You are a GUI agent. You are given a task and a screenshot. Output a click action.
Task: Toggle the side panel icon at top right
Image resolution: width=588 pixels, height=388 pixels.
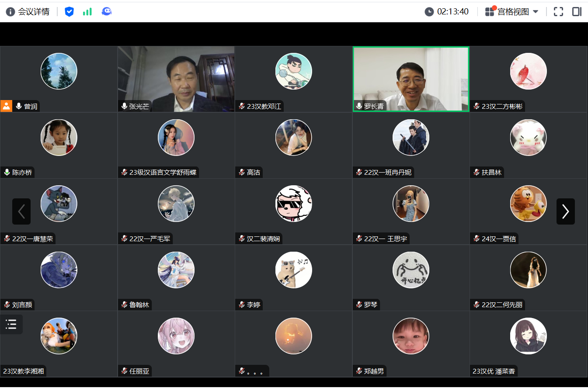(x=577, y=12)
